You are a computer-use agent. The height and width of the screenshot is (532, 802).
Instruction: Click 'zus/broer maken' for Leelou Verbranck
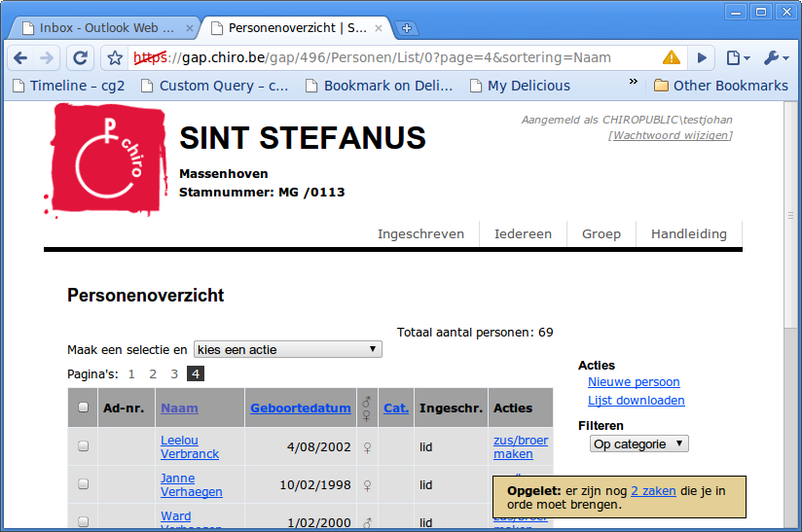tap(521, 447)
